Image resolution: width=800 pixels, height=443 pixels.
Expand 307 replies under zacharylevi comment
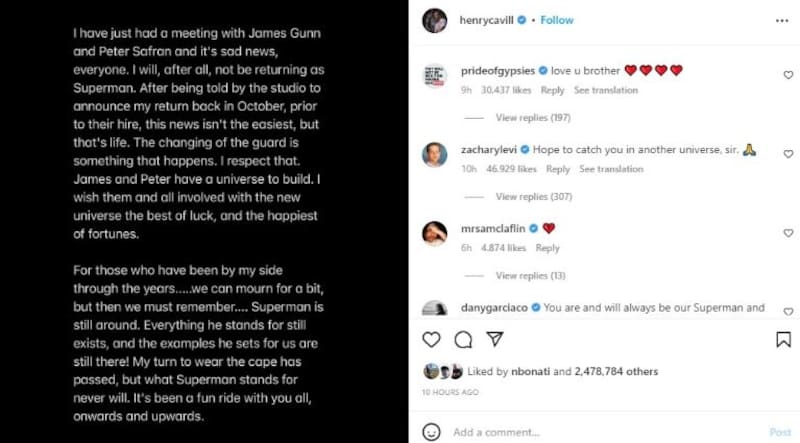532,197
